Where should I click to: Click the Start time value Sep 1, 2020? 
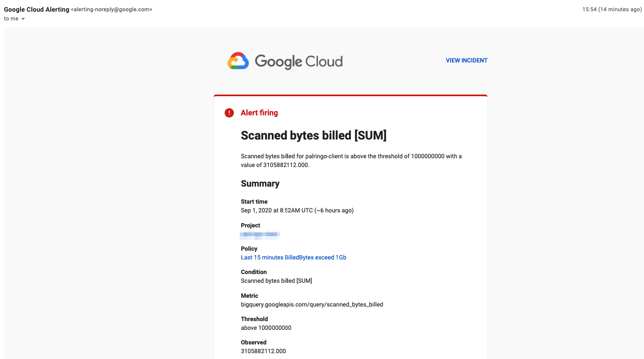click(x=297, y=210)
